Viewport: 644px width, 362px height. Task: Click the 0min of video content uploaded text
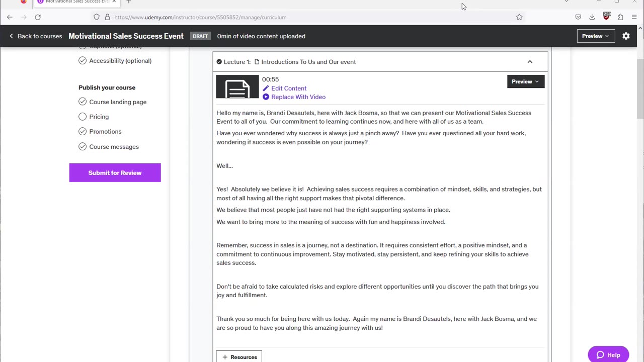(261, 36)
